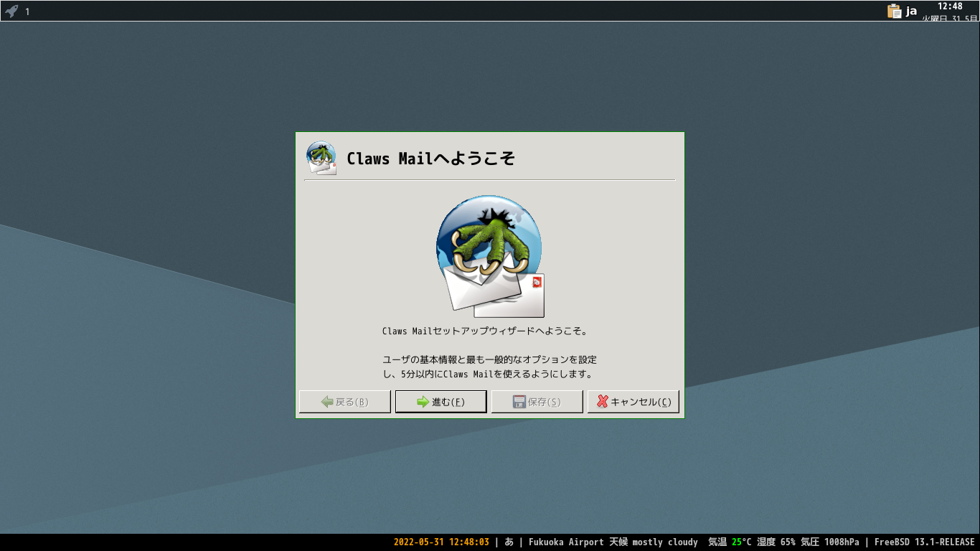Click the 気温 25°C temperature reading
Screen dimensions: 980x551
pos(730,542)
